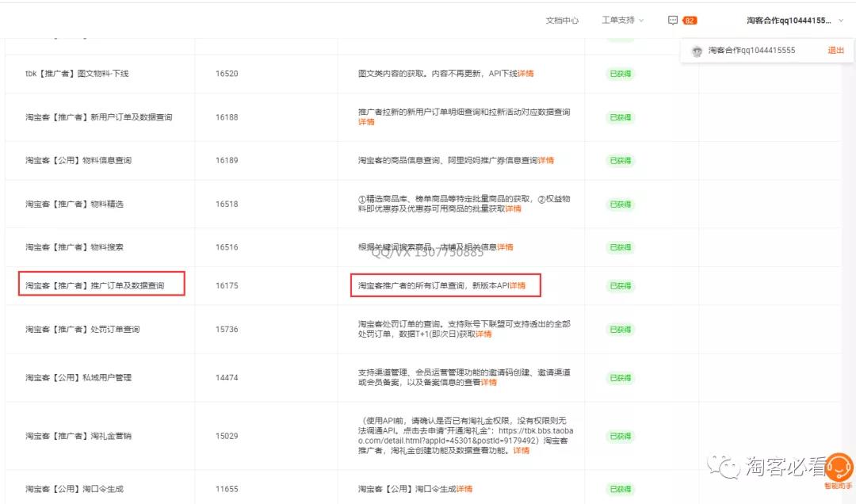Click 已获得 status in 16188 row
This screenshot has width=856, height=504.
(x=620, y=117)
